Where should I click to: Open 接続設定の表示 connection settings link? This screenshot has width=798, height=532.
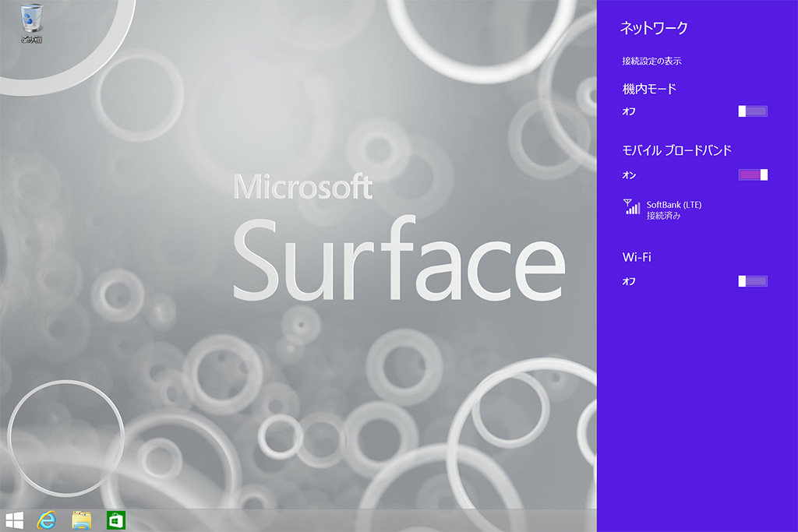[651, 61]
